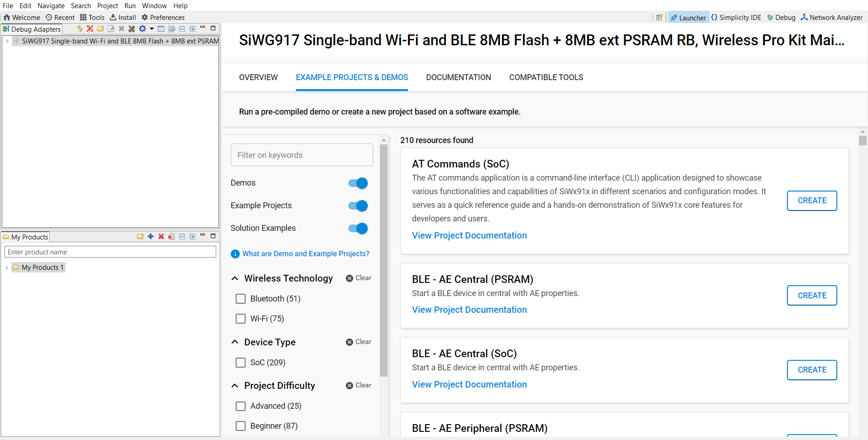Open the wrench-and-screwdriver tools icon in Debug Adapters
The image size is (868, 440).
(132, 29)
